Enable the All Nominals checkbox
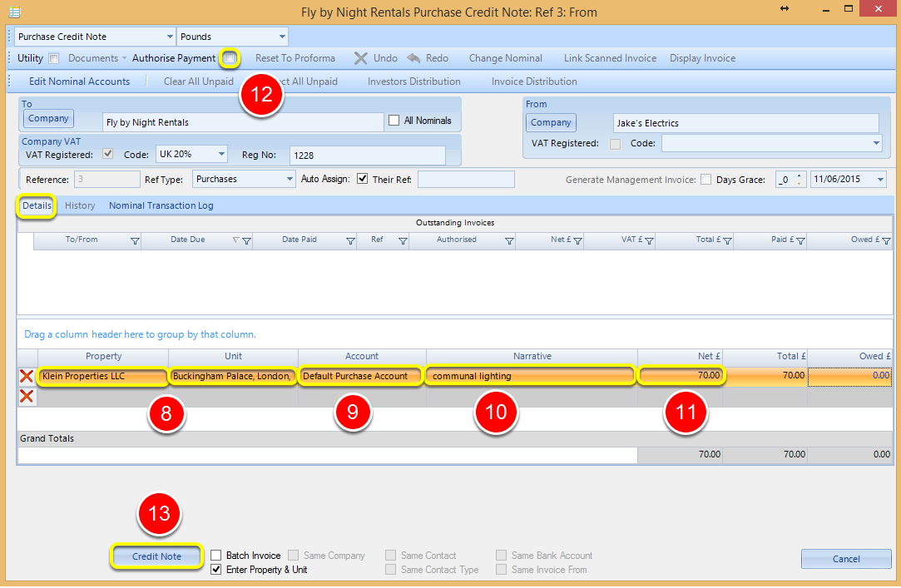901x588 pixels. (394, 121)
